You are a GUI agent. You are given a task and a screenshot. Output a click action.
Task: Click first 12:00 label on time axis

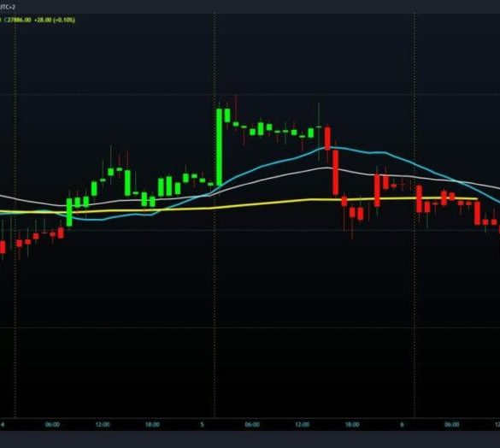[x=103, y=424]
